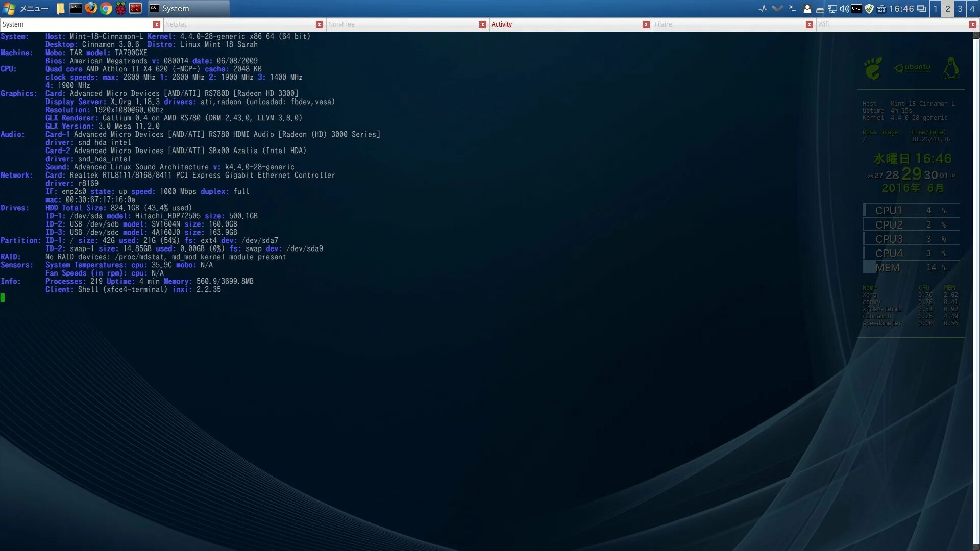The width and height of the screenshot is (980, 551).
Task: Switch to workspace 1
Action: (936, 9)
